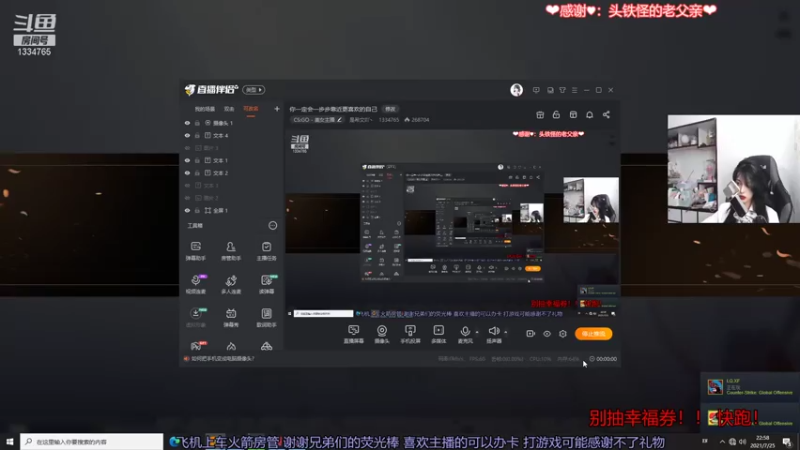This screenshot has width=800, height=450.
Task: Click the 修改 title edit button
Action: click(390, 109)
